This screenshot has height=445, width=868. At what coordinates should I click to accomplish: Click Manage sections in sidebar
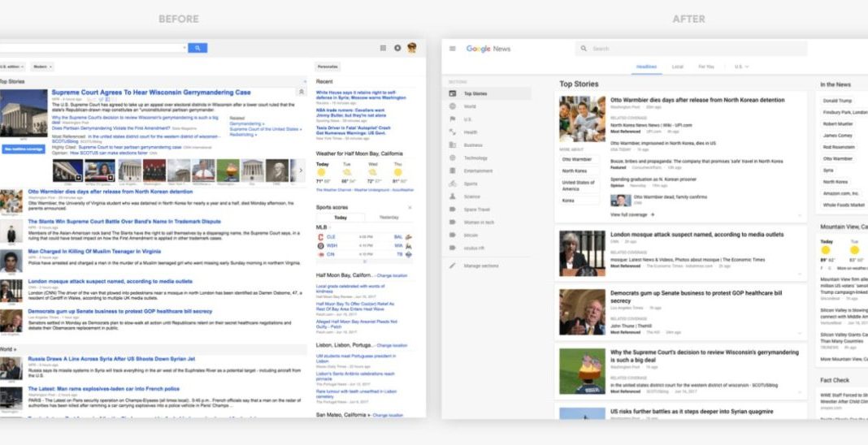481,266
